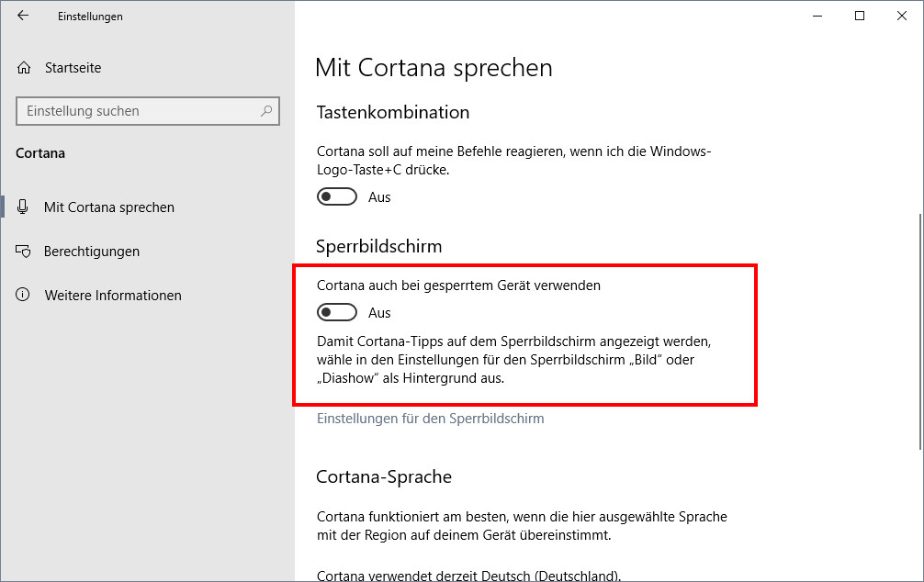The height and width of the screenshot is (582, 924).
Task: Minimize the Einstellungen window
Action: coord(817,16)
